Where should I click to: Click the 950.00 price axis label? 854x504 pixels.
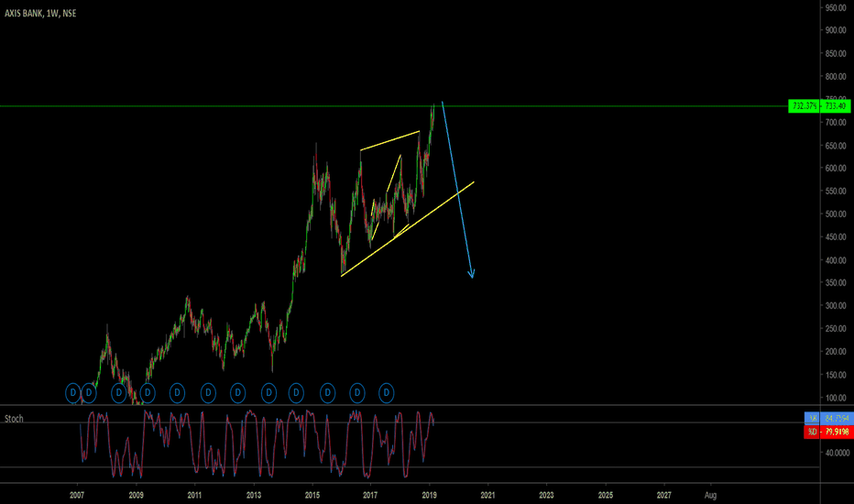[836, 7]
